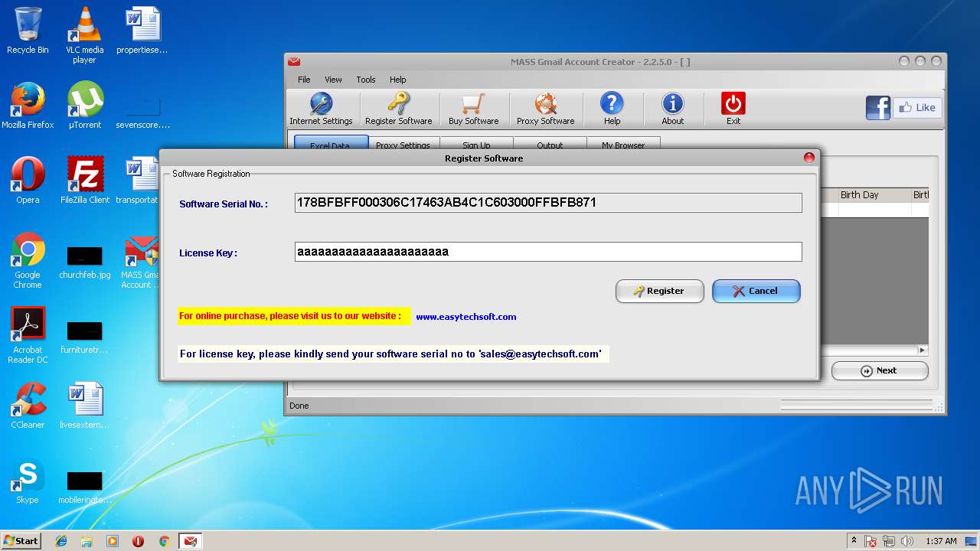Open FileZilla Client desktop icon
This screenshot has width=980, height=551.
(85, 181)
